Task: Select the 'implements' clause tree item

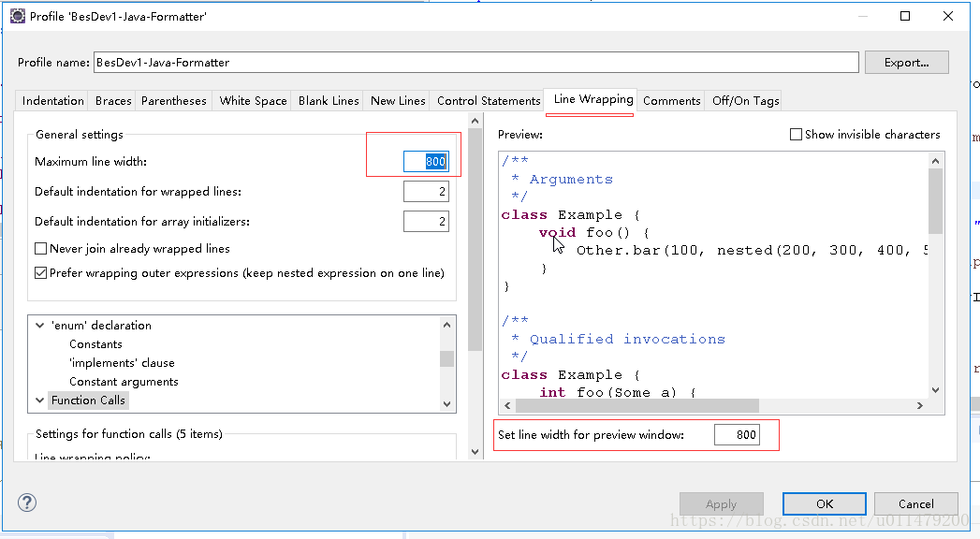Action: pos(122,363)
